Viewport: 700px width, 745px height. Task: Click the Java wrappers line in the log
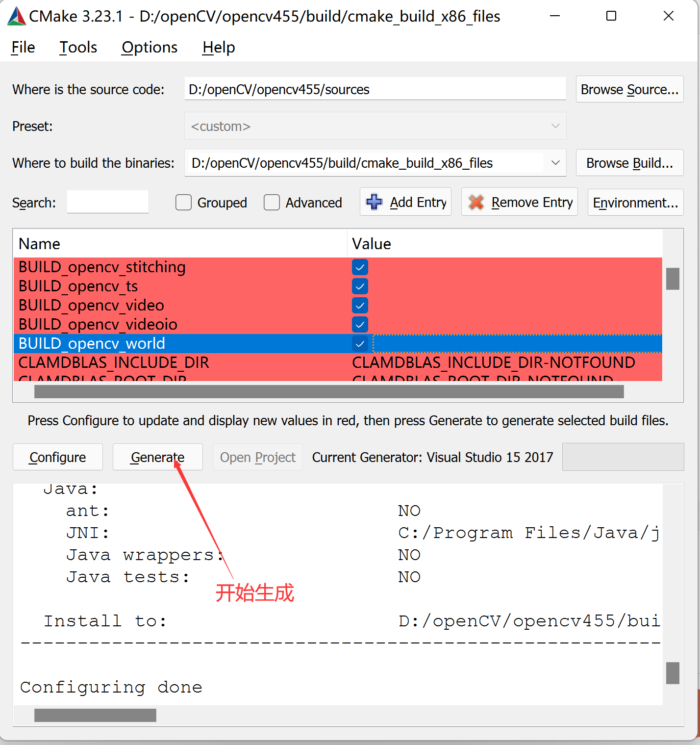coord(243,555)
